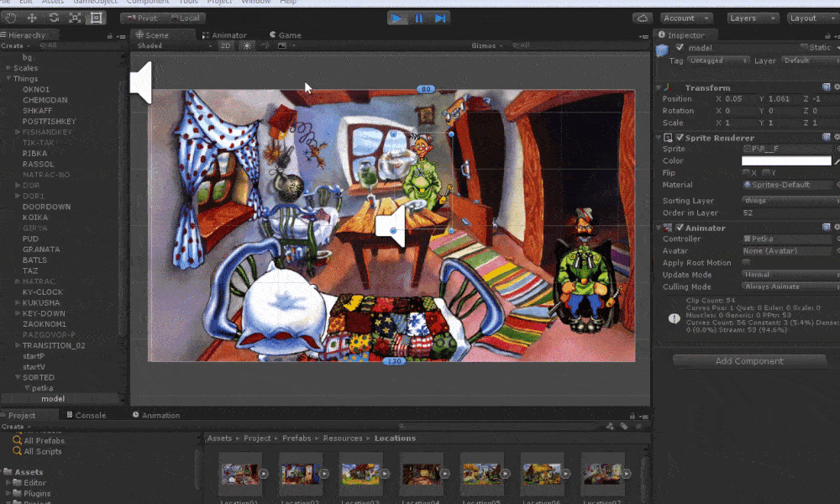840x504 pixels.
Task: Click the Add Component button
Action: point(749,361)
